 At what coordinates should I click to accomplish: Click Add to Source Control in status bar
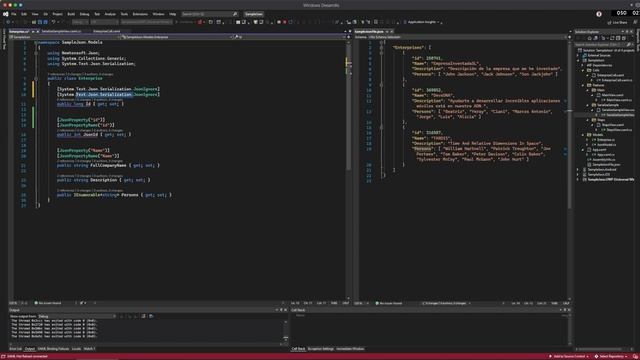coord(569,356)
